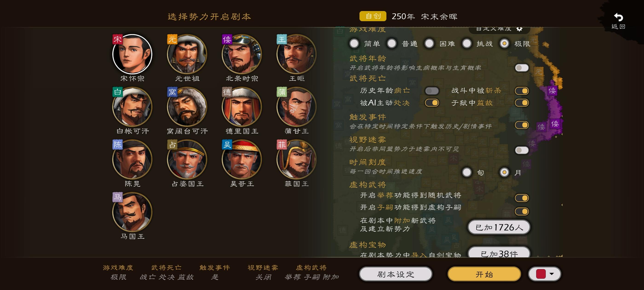Enable the 历史年龄病亡 toggle
644x290 pixels.
click(x=432, y=91)
